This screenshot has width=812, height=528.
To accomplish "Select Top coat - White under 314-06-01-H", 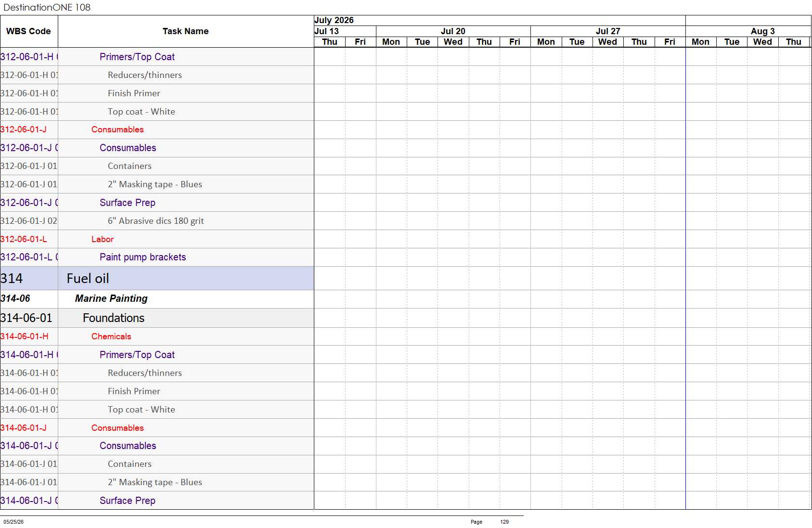I will point(142,410).
